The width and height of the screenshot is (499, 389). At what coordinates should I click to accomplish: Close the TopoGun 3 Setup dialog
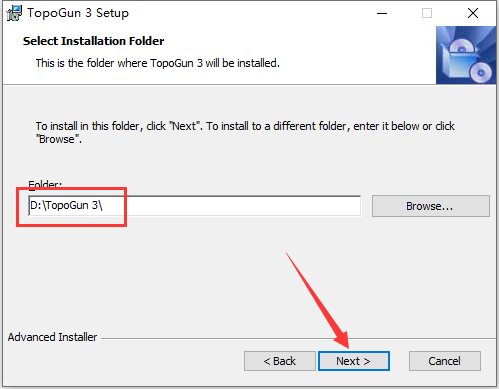pos(473,13)
